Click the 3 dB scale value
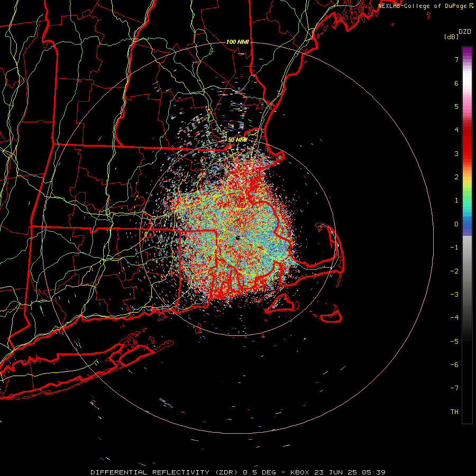Screen dimensions: 476x476 [x=456, y=153]
